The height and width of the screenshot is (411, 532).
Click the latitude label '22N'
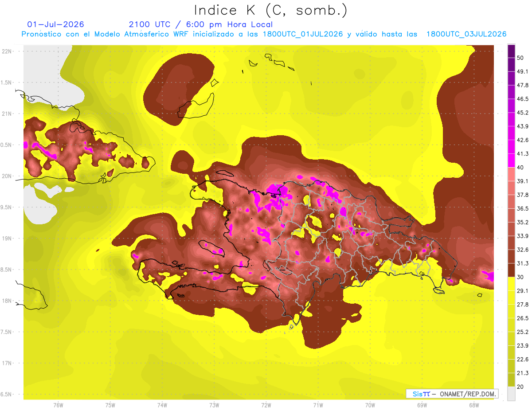(x=7, y=51)
